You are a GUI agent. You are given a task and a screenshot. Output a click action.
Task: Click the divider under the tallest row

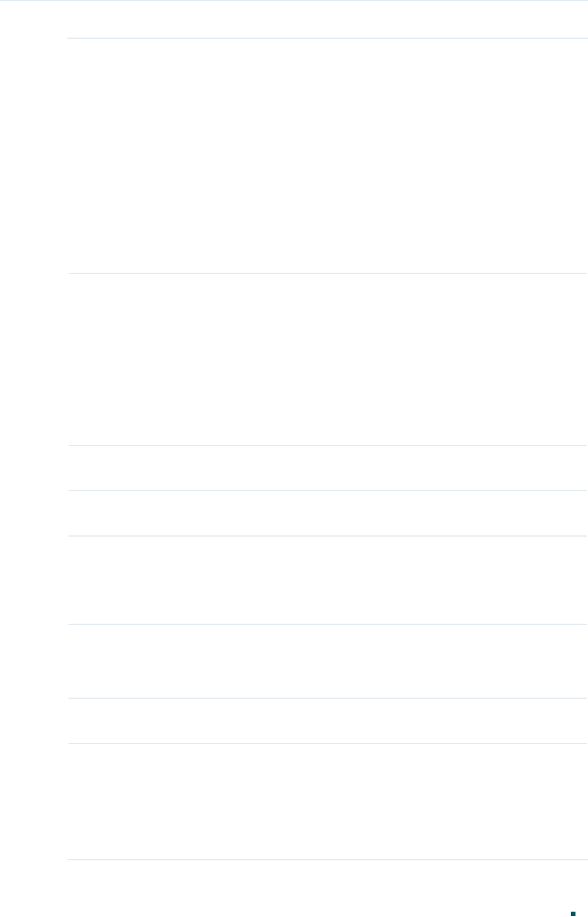click(328, 274)
